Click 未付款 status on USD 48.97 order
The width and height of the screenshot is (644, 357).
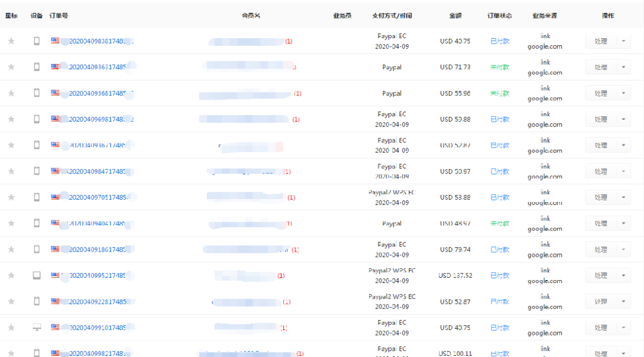click(x=500, y=223)
